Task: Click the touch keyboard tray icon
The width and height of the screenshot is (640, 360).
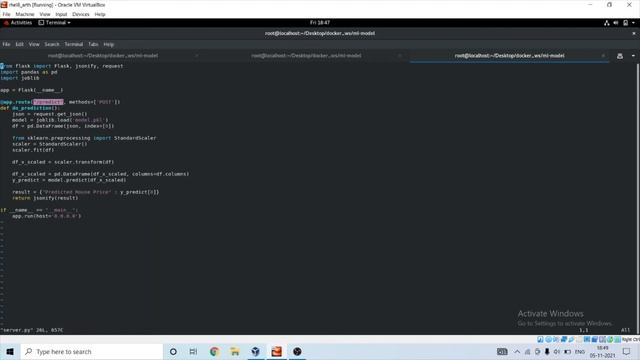Action: pos(502,351)
